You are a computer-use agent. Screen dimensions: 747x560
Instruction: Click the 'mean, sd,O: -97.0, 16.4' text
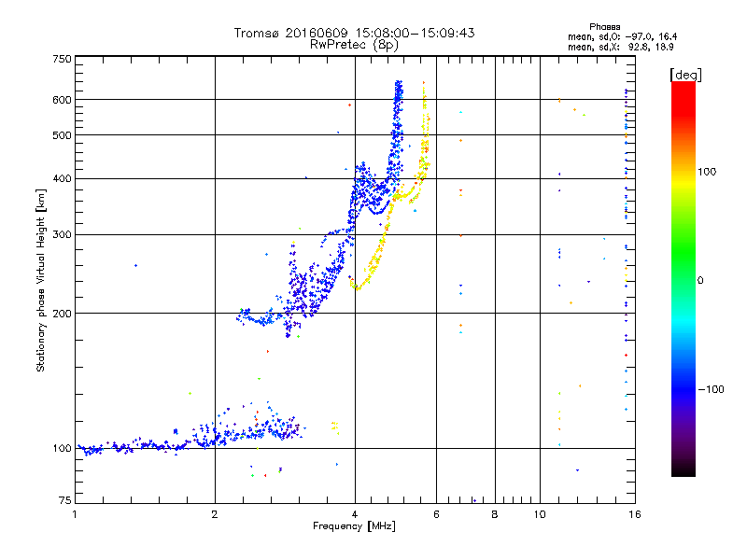coord(622,36)
